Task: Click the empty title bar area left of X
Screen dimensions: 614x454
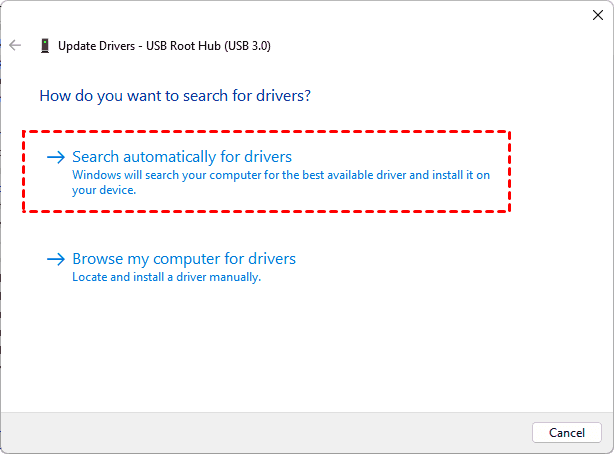Action: (x=400, y=15)
